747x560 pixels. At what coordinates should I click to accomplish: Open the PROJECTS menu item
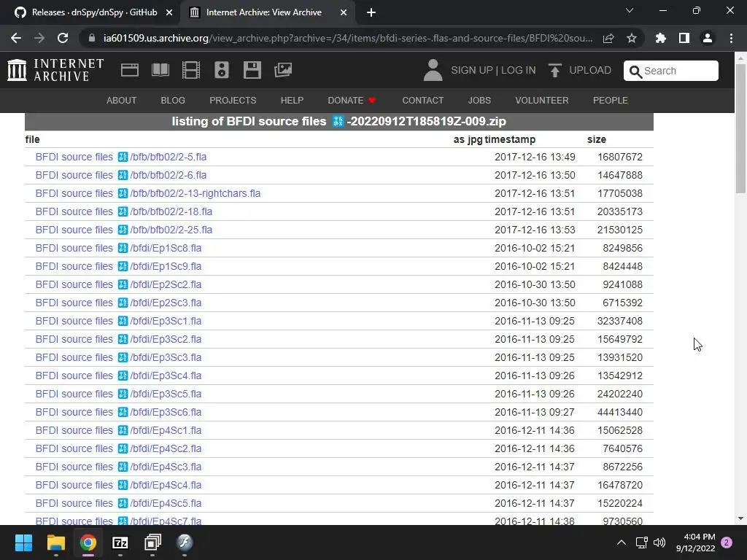(233, 101)
